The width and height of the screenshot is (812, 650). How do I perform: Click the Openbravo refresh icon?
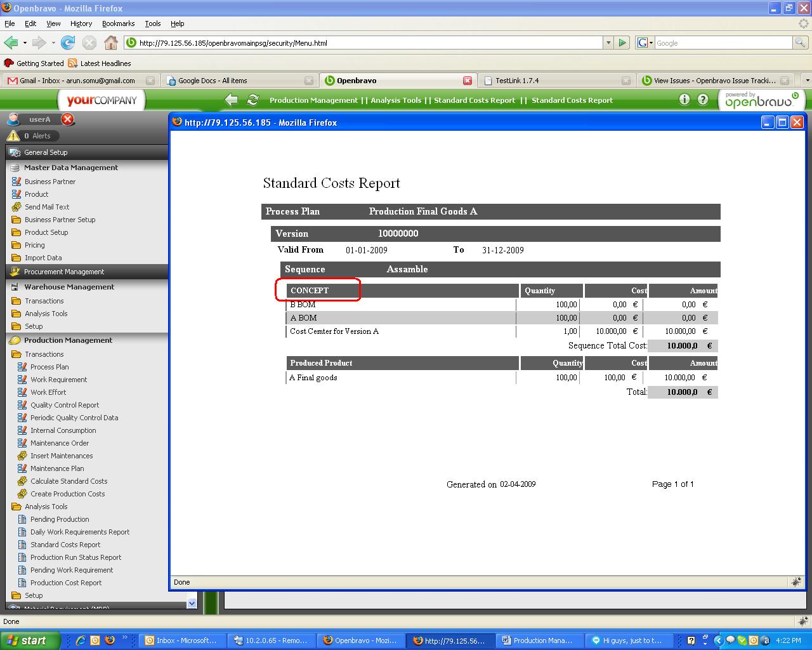(x=252, y=100)
